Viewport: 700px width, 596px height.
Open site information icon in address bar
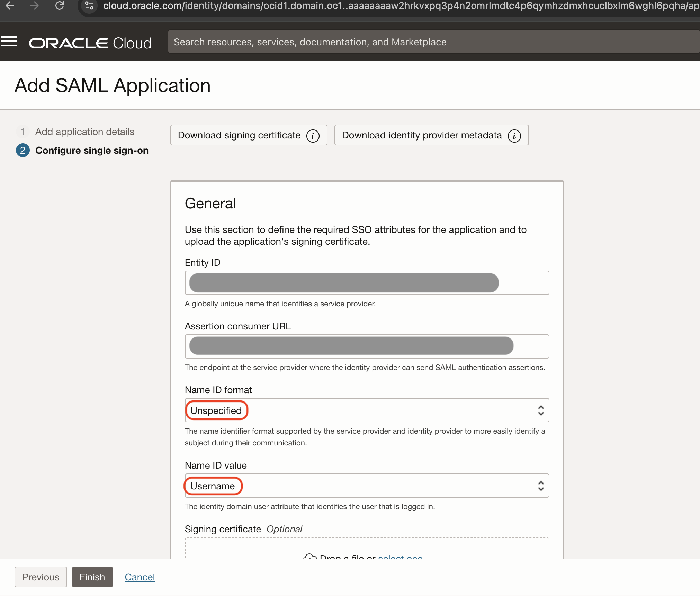[89, 6]
